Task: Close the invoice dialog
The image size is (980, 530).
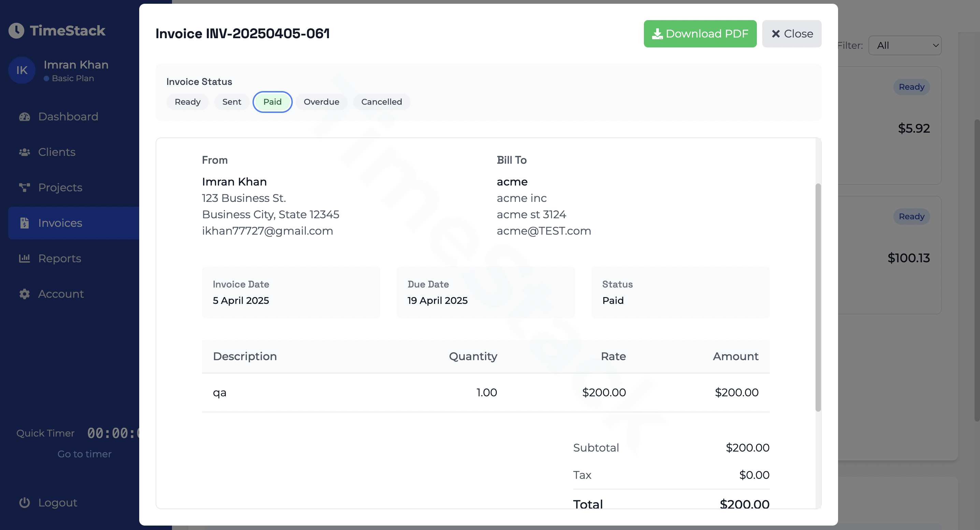Action: pyautogui.click(x=792, y=34)
